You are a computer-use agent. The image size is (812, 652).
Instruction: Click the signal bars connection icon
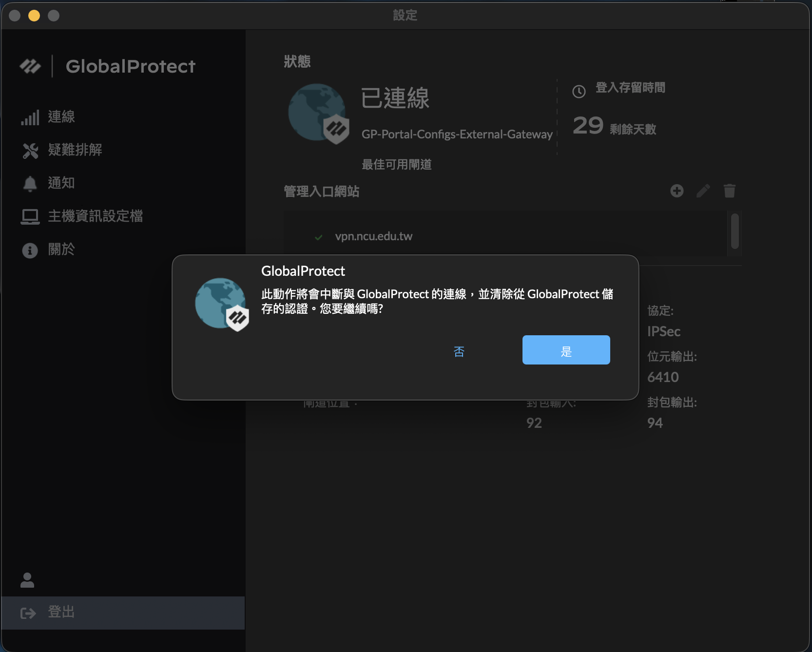pos(30,118)
